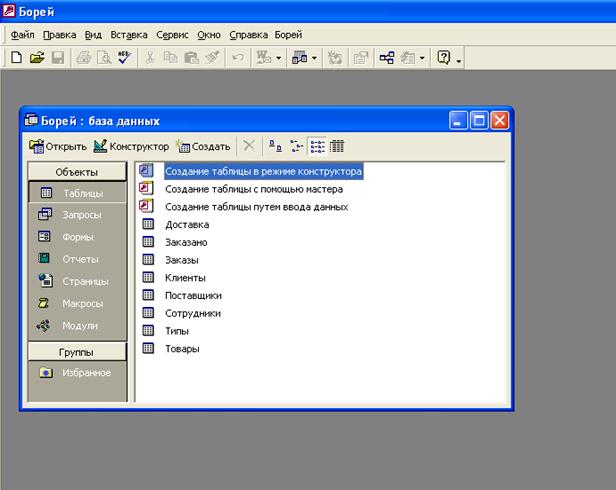
Task: Click the Delete X icon in database window
Action: tap(249, 146)
